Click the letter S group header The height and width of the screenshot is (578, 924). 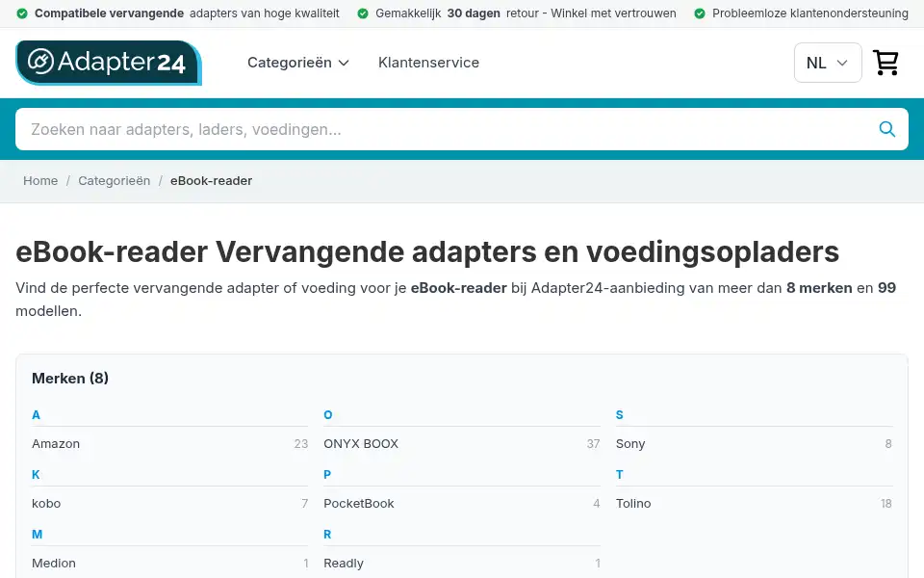(x=619, y=414)
